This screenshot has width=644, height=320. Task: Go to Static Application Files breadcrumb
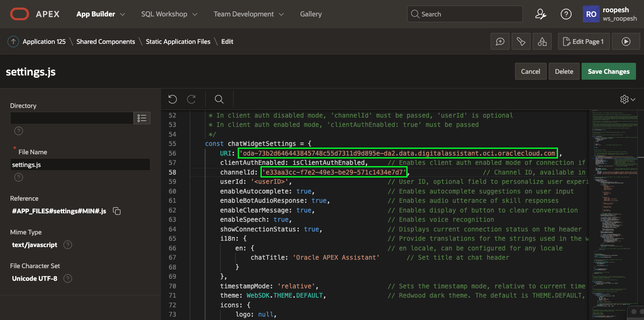(x=178, y=41)
